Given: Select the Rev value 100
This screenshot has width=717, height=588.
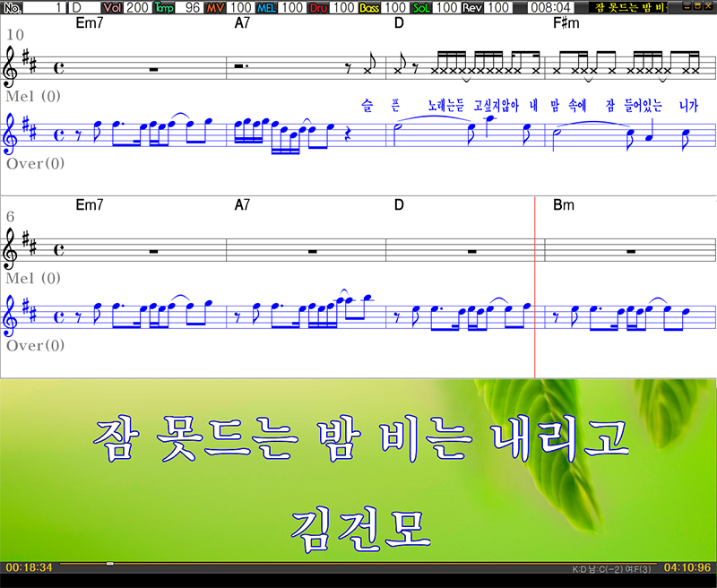Looking at the screenshot, I should click(498, 7).
